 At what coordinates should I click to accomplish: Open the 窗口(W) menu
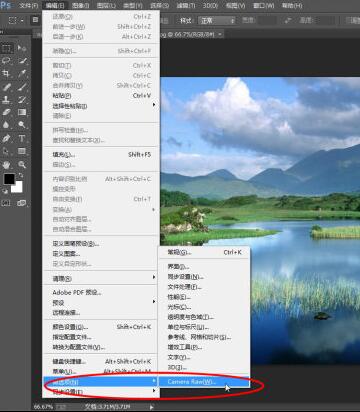point(264,6)
